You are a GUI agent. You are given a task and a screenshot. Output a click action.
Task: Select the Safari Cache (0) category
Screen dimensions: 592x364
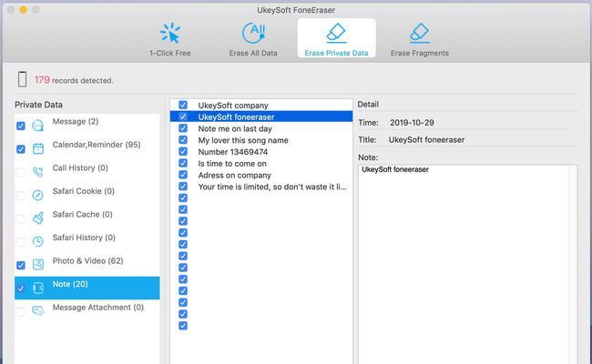click(87, 218)
